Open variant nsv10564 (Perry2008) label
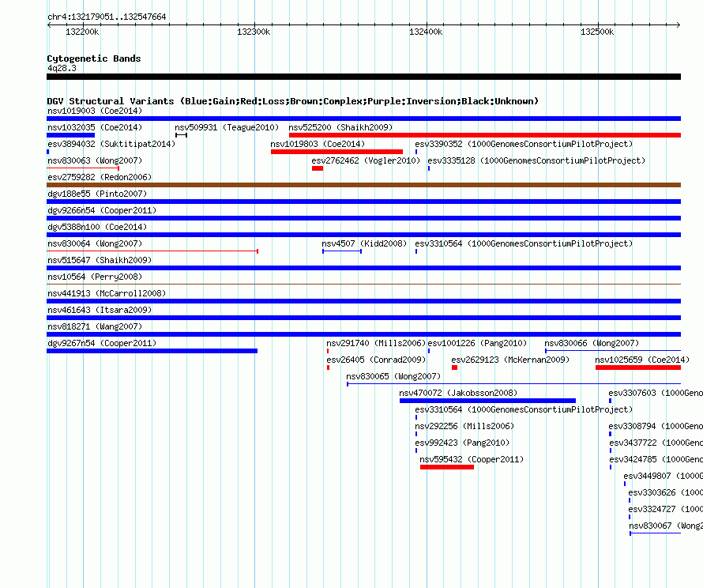The height and width of the screenshot is (588, 703). [95, 277]
